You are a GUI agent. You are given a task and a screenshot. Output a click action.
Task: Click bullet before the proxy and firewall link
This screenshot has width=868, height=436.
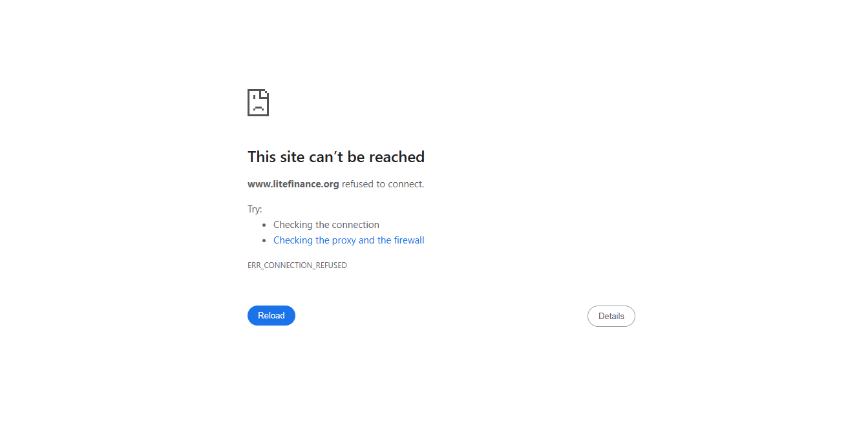point(264,240)
